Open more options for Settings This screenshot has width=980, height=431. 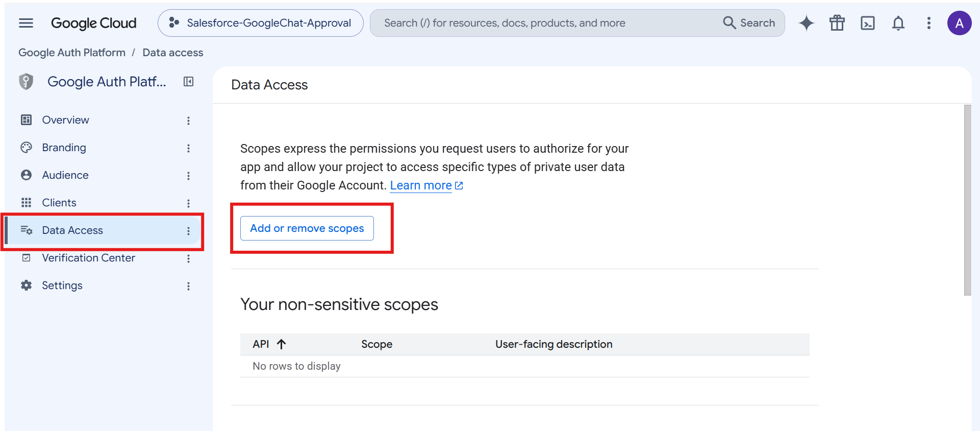(x=189, y=286)
